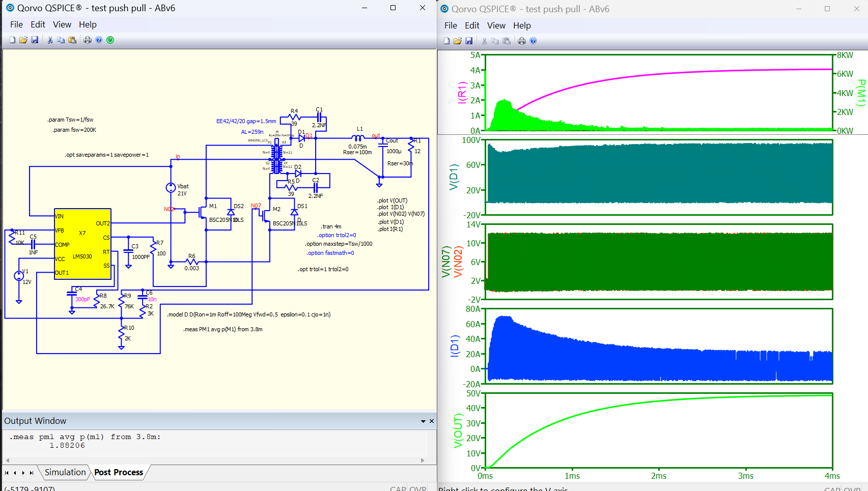Open the View menu in schematic window
Viewport: 868px width, 491px height.
[x=62, y=24]
